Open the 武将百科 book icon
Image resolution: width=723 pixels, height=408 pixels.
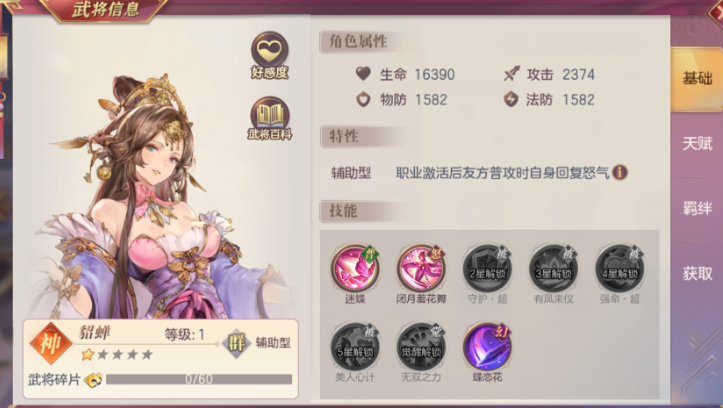pyautogui.click(x=270, y=118)
